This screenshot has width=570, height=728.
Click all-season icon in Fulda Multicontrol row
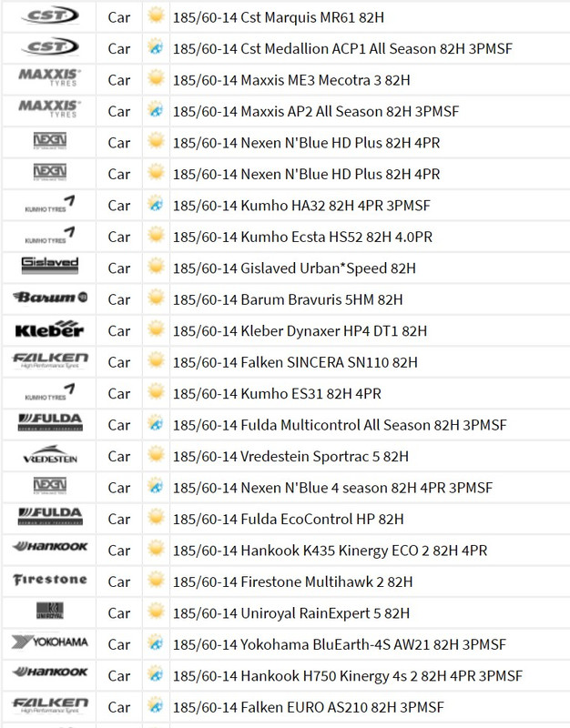(x=156, y=423)
